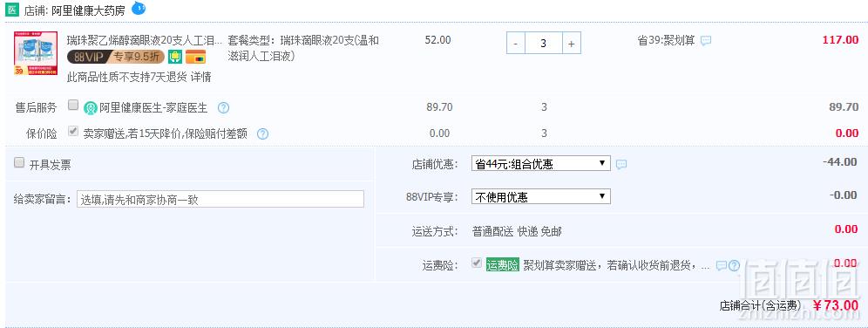Image resolution: width=868 pixels, height=328 pixels.
Task: Click the 普通配送 快递 免邮 shipping text
Action: click(517, 231)
